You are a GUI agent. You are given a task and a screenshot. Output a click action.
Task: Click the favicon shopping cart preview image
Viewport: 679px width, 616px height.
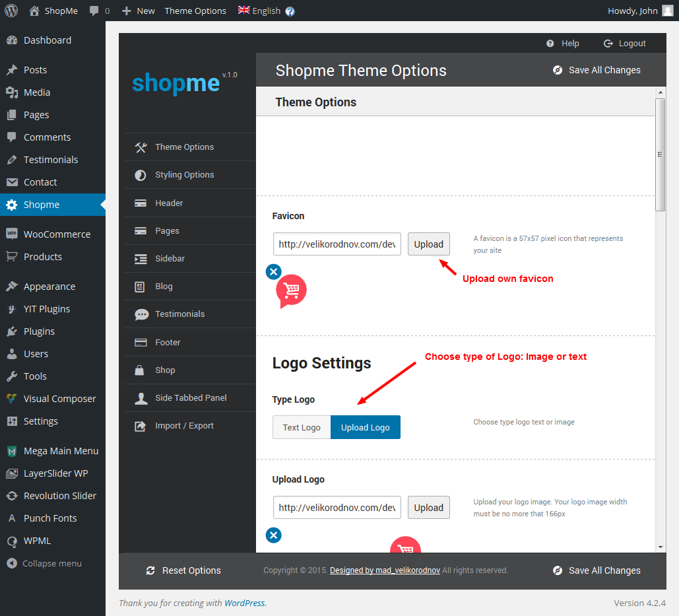tap(292, 291)
